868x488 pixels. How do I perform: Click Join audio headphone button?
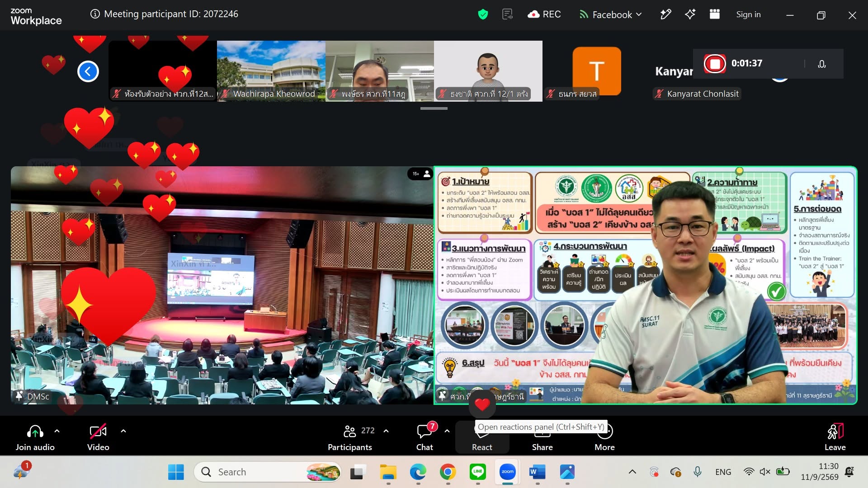click(x=35, y=437)
